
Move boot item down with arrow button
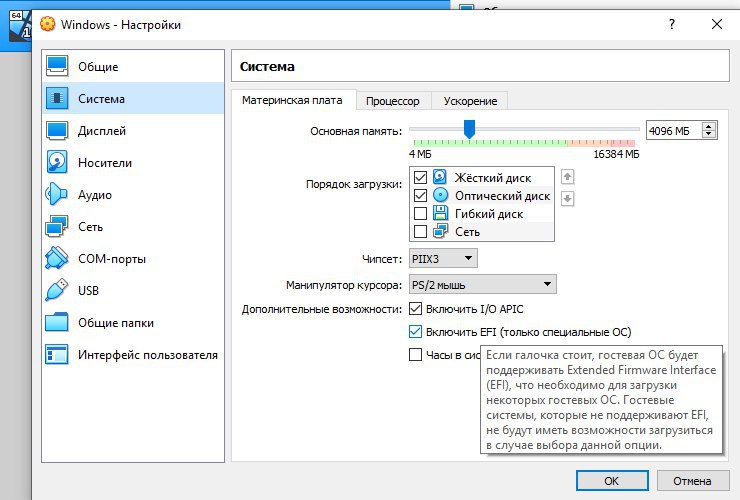pos(567,199)
